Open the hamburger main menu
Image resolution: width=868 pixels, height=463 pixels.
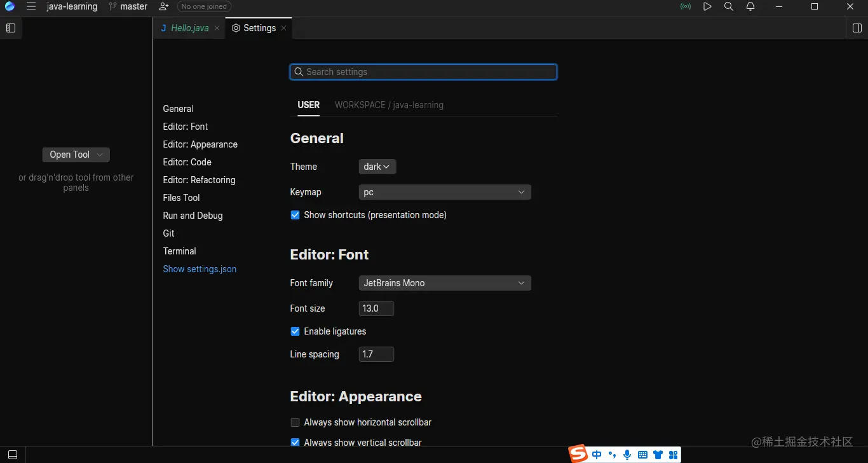click(31, 6)
